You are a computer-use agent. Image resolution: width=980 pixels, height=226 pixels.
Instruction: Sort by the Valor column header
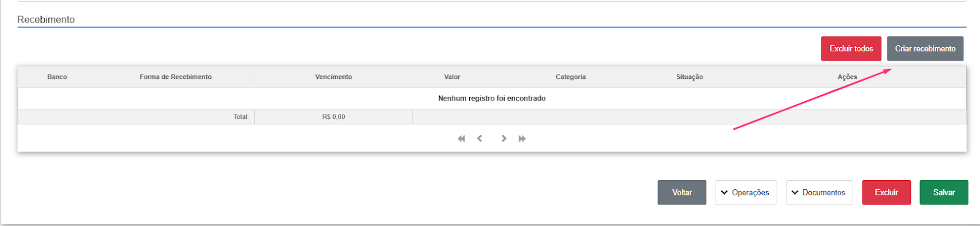point(452,77)
